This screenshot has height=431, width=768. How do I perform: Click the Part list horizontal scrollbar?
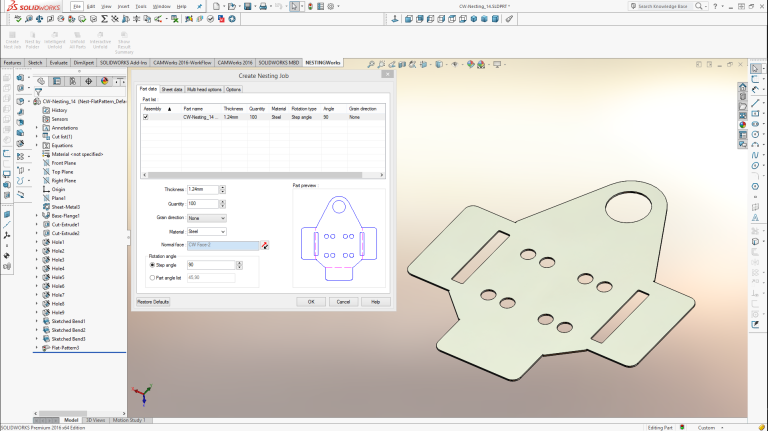tap(255, 175)
